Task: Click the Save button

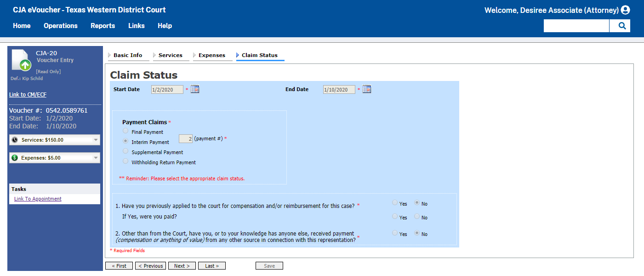Action: coord(269,265)
